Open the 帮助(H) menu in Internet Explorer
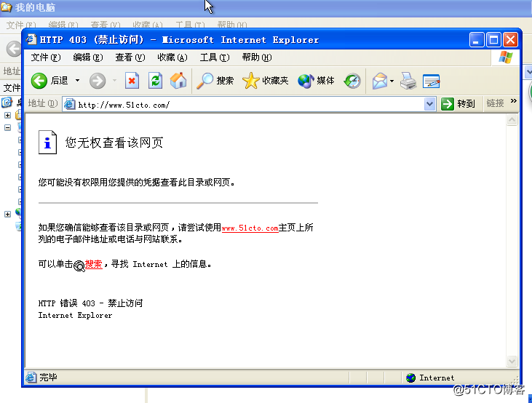The width and height of the screenshot is (532, 403). click(257, 57)
